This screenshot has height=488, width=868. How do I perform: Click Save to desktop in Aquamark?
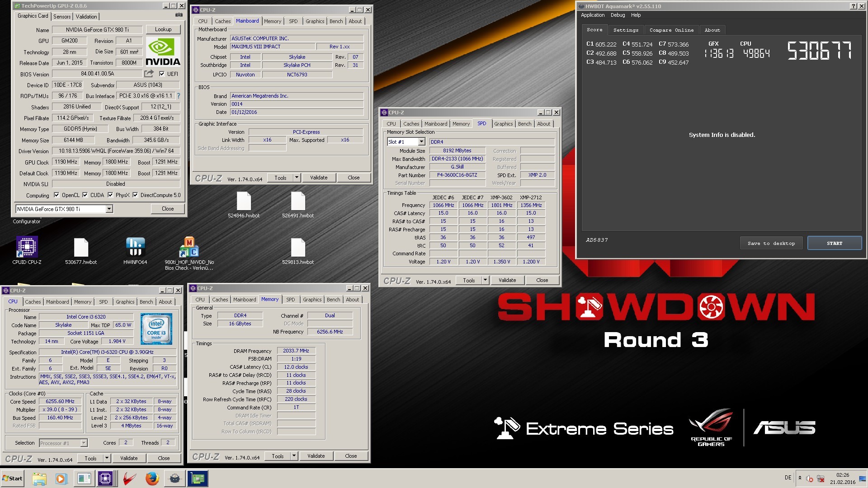pos(771,243)
